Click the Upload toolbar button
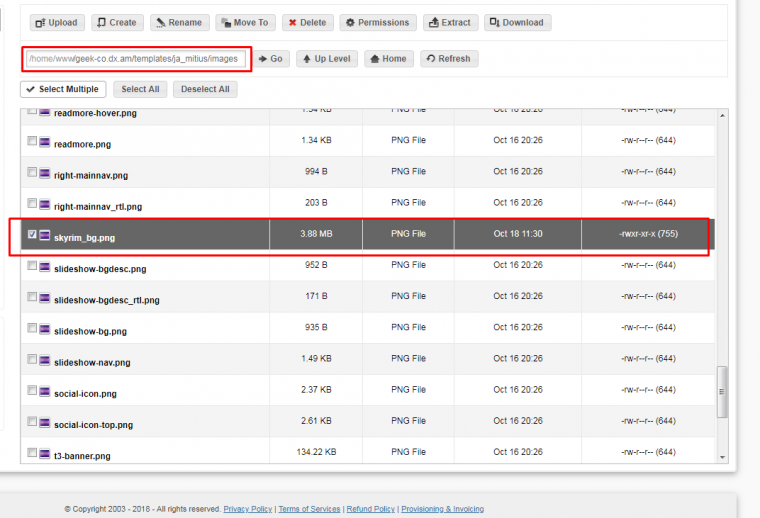 click(x=57, y=22)
